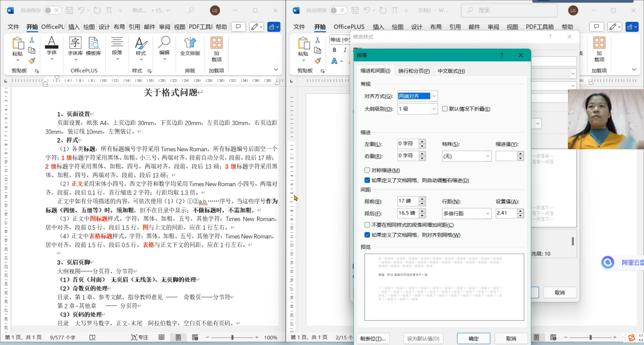Check 对称缩进 mirror indents checkbox
This screenshot has height=345, width=644.
coord(367,170)
